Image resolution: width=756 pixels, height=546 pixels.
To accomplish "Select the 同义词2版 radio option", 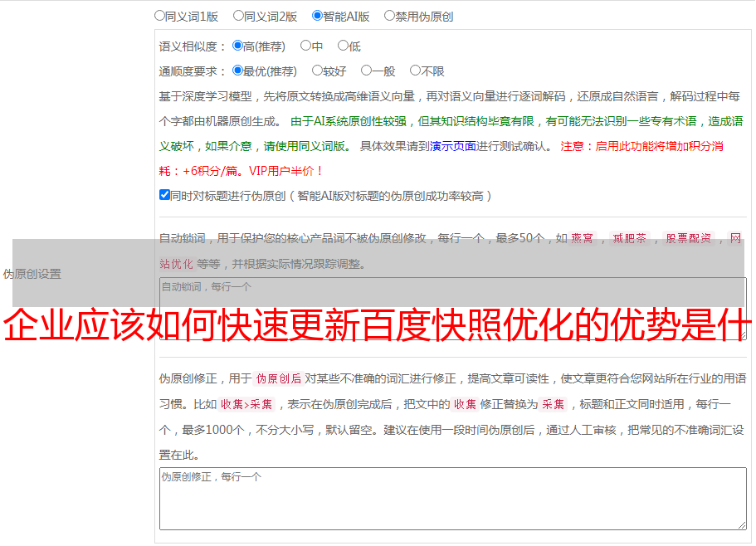I will [238, 16].
